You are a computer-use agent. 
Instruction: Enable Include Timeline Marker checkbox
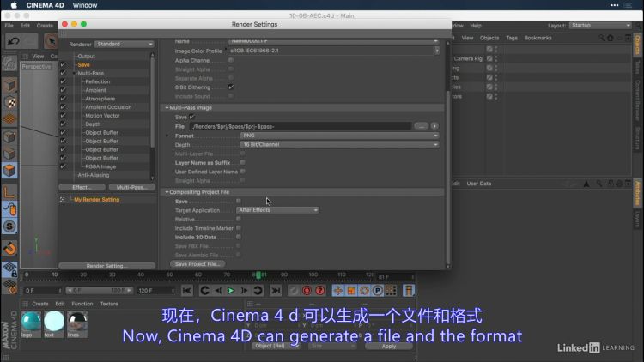tap(238, 228)
